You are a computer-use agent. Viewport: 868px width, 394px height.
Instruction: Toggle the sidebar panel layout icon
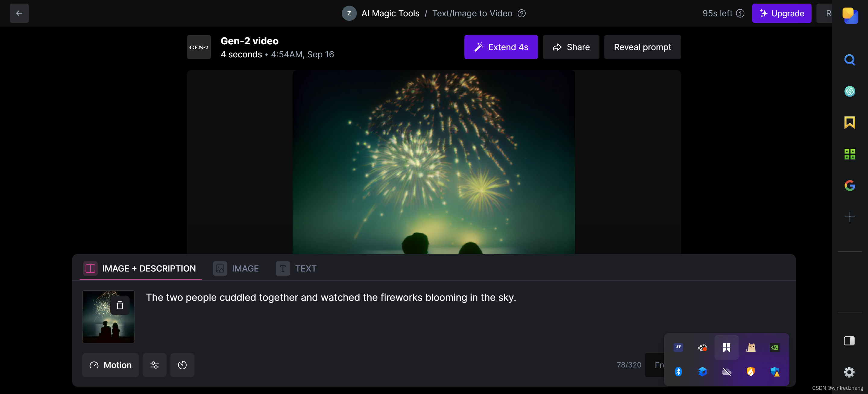849,341
